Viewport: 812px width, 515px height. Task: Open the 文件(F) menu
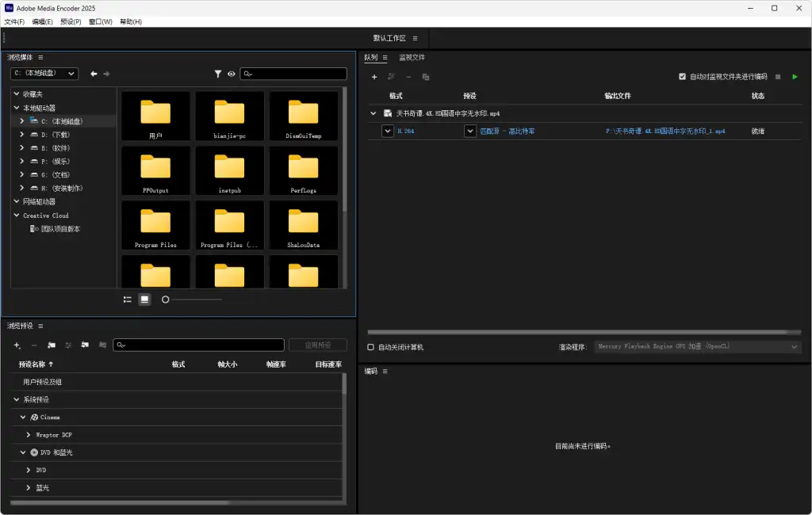tap(14, 21)
